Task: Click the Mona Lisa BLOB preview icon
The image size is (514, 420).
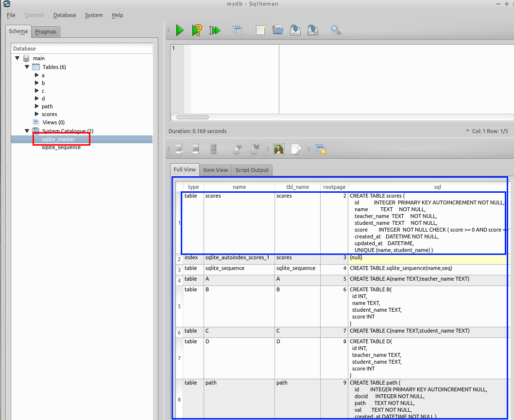Action: click(x=278, y=150)
